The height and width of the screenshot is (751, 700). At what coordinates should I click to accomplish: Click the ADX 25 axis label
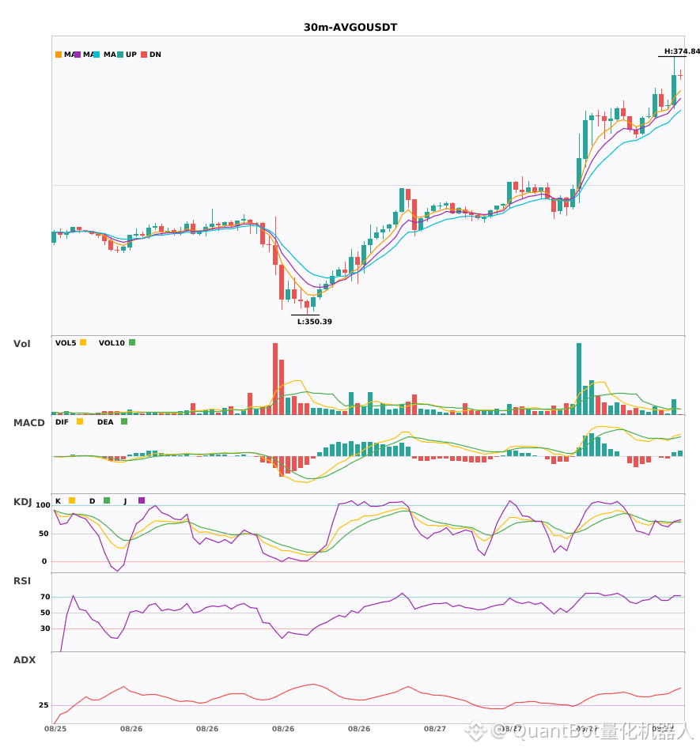(44, 705)
